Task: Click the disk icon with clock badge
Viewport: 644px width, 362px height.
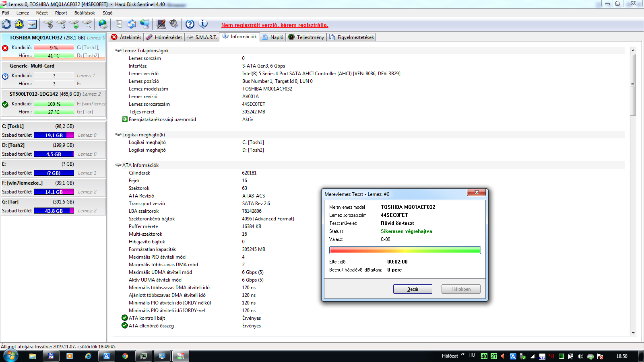Action: click(x=61, y=24)
